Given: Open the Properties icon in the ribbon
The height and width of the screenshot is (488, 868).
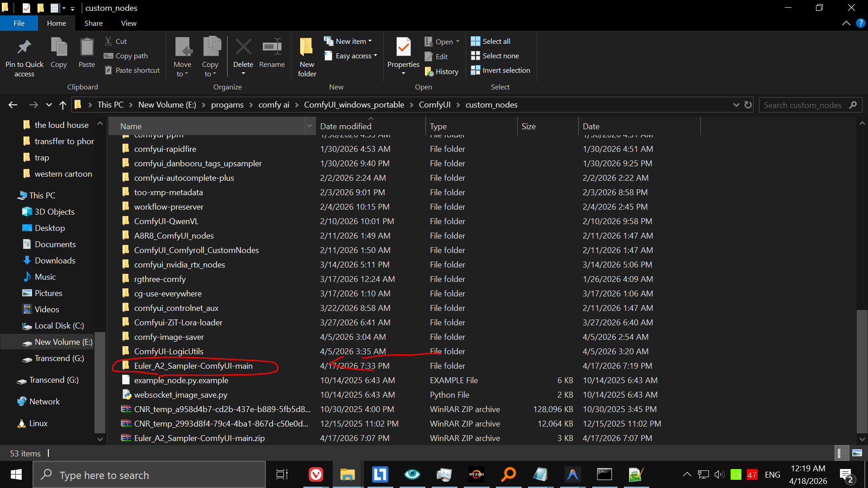Looking at the screenshot, I should pos(403,47).
